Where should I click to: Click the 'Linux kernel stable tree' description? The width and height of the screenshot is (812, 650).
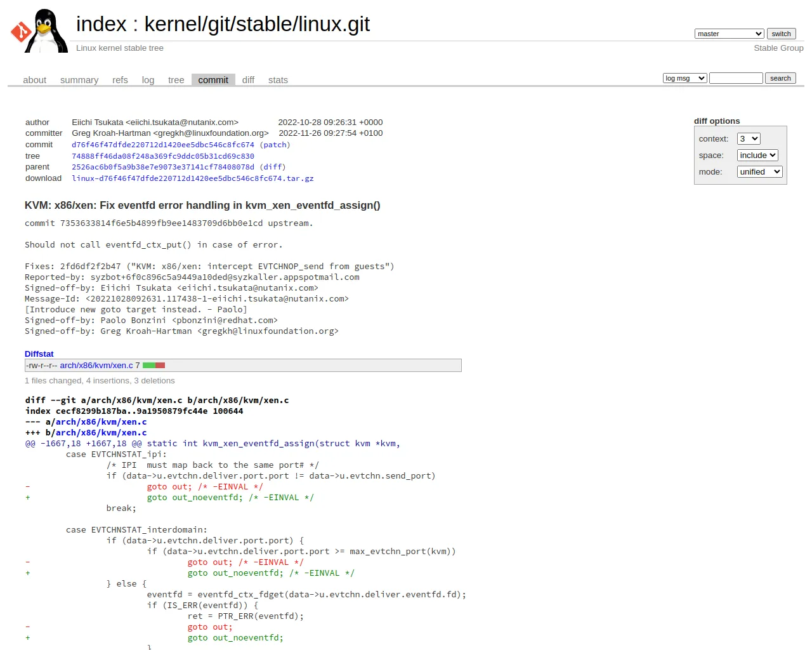(x=120, y=48)
